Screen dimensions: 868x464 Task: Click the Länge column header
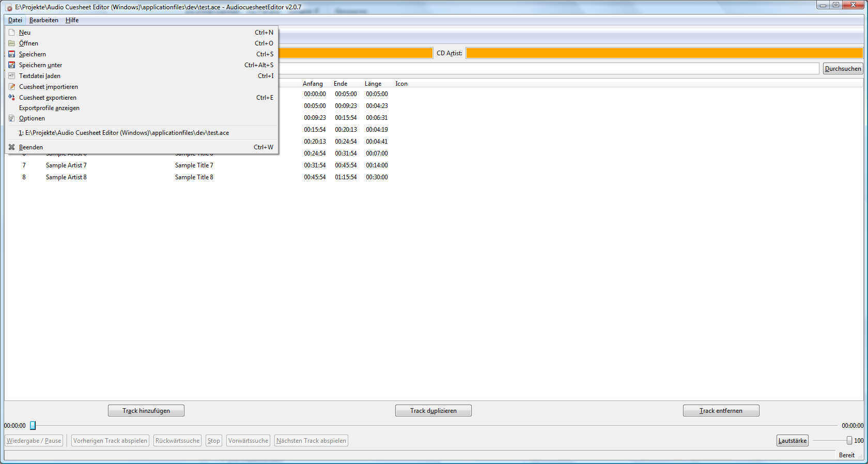click(x=373, y=84)
